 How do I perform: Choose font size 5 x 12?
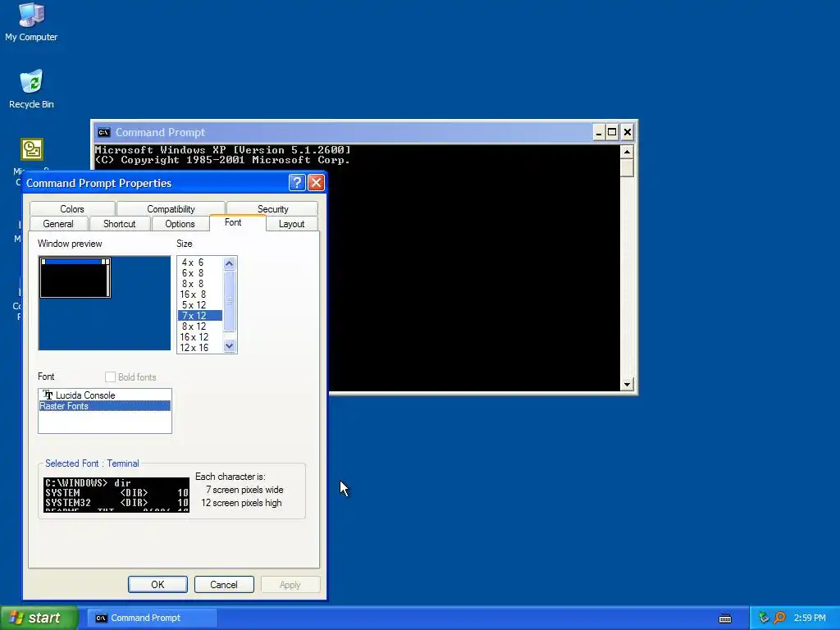(x=200, y=305)
